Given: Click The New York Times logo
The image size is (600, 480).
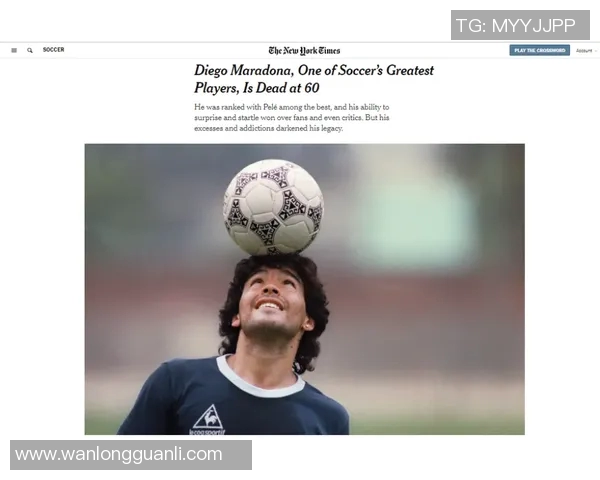Looking at the screenshot, I should [304, 51].
